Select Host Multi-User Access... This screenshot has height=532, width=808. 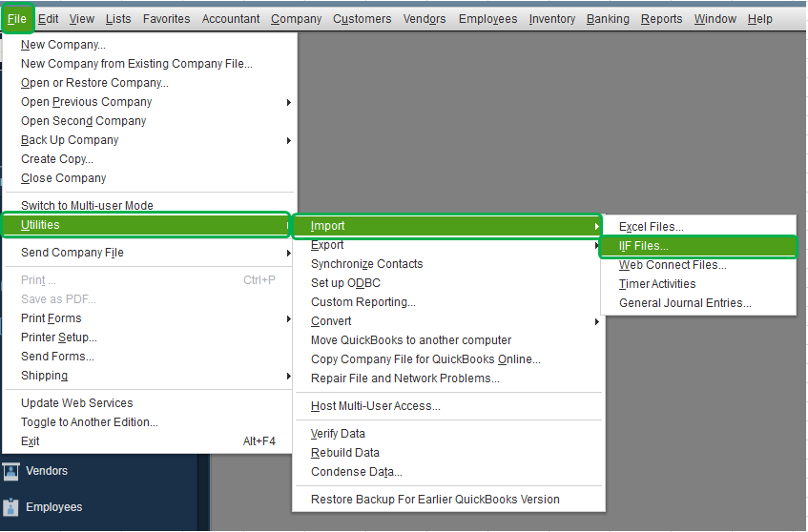448,406
